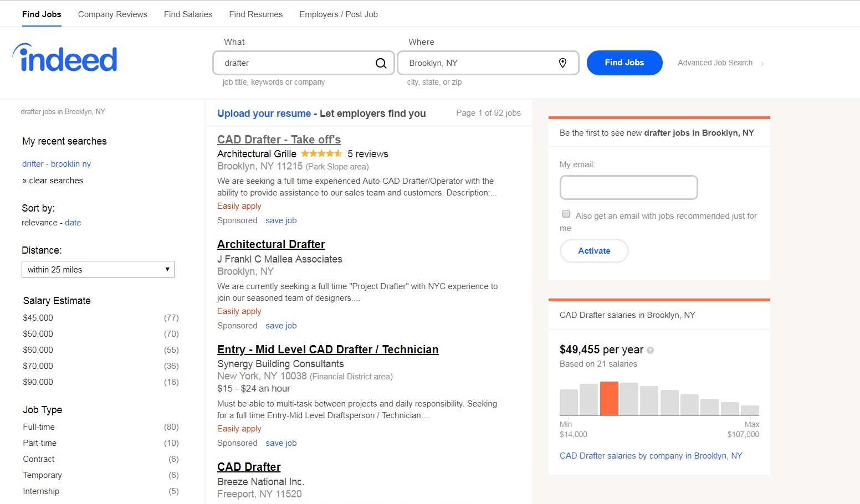Click the salary help question mark icon
Screen dimensions: 860x504
(x=651, y=350)
